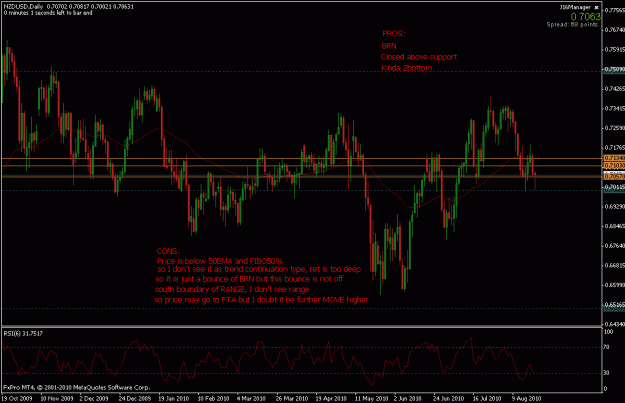Viewport: 625px width, 403px height.
Task: Close the J16Manager label with its x
Action: (x=596, y=7)
